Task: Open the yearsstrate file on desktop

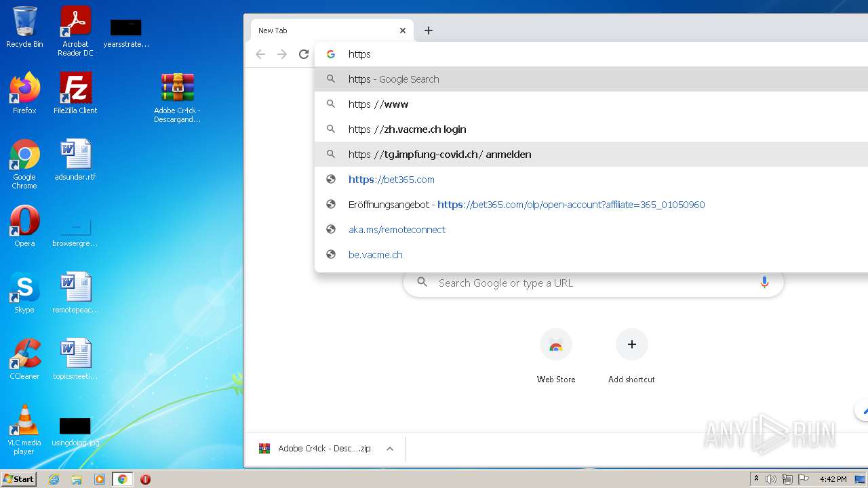Action: click(126, 33)
